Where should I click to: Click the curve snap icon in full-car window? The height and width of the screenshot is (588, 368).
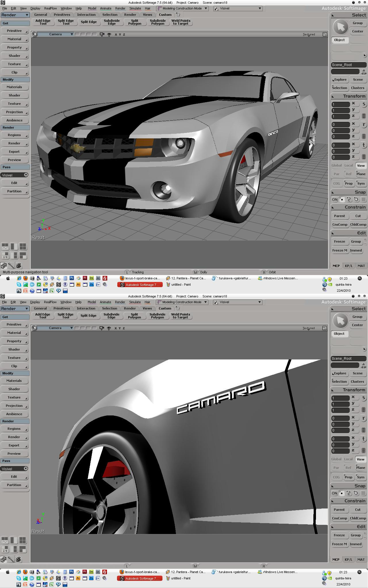349,199
